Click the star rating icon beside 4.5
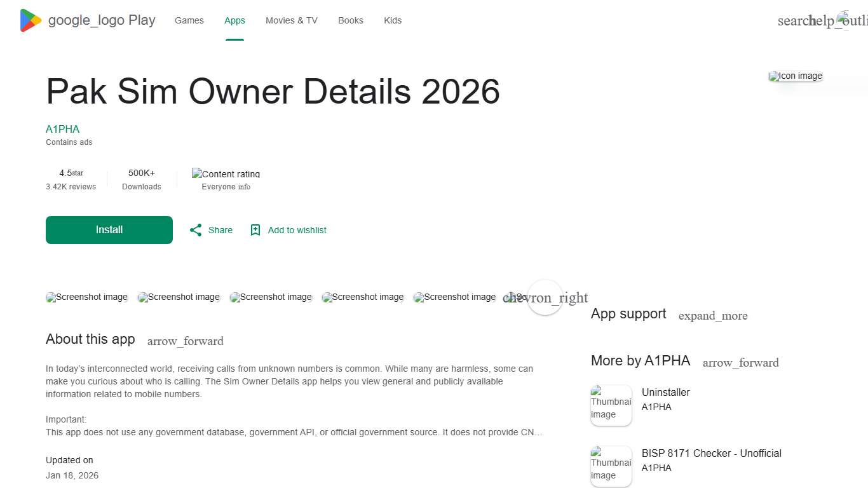Image resolution: width=868 pixels, height=488 pixels. point(78,172)
